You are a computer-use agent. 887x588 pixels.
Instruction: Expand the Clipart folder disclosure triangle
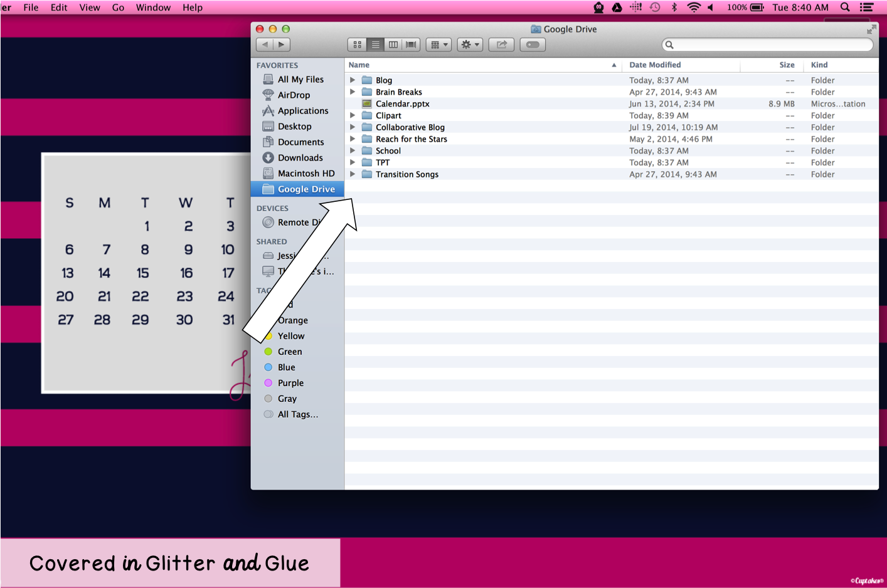(353, 115)
